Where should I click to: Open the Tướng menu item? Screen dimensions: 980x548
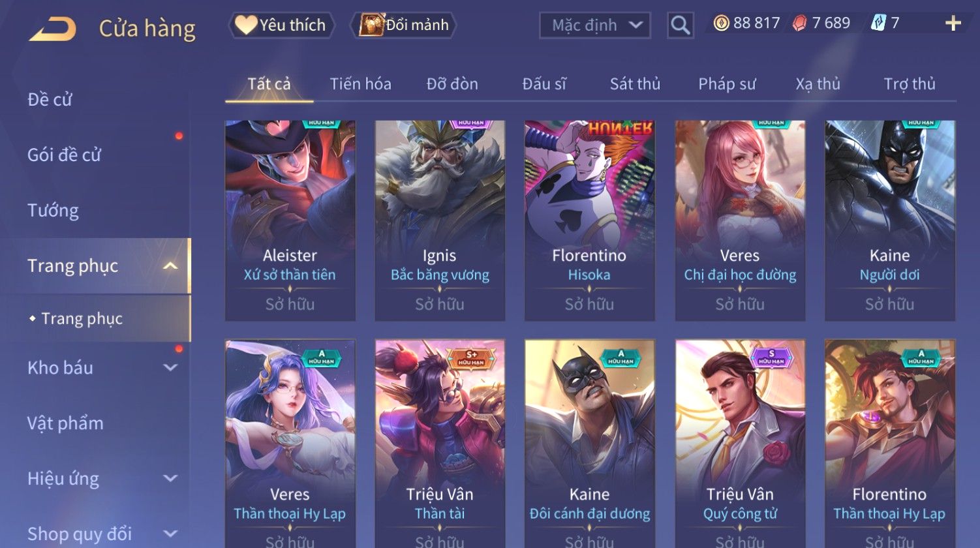(x=53, y=211)
